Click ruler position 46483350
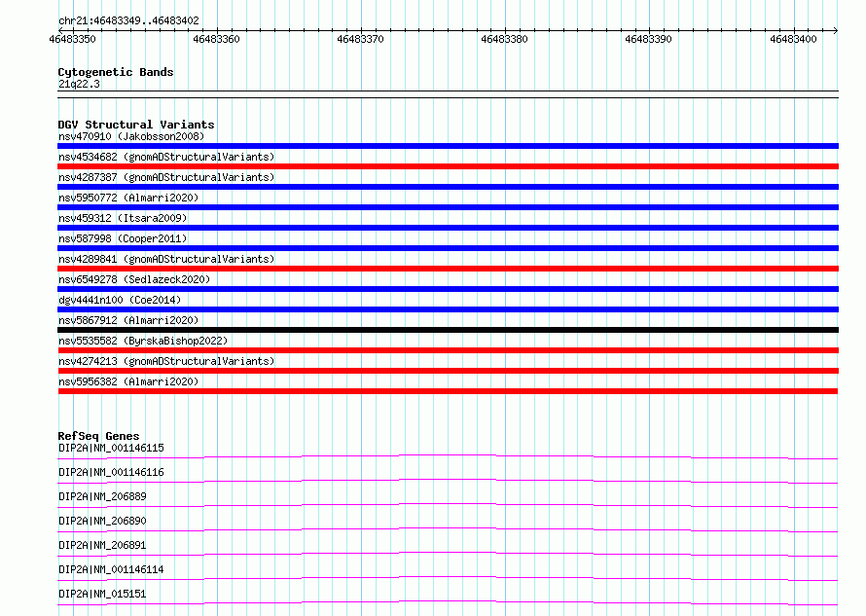 pyautogui.click(x=72, y=39)
